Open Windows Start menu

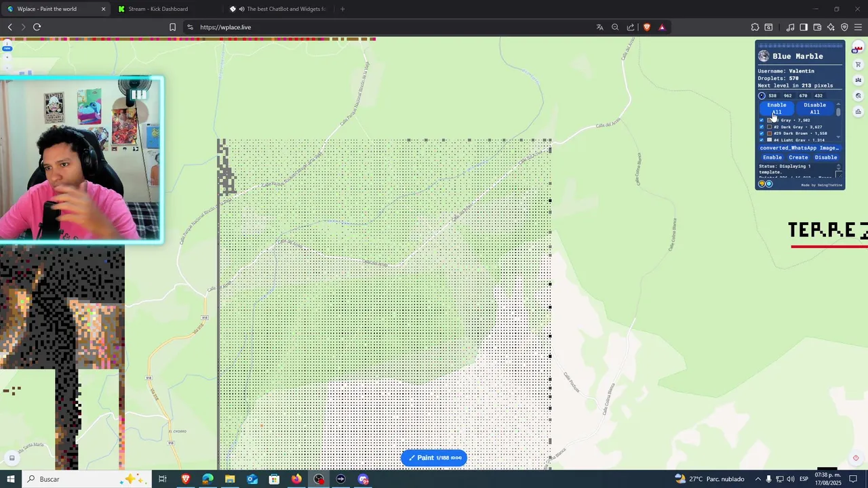coord(11,479)
